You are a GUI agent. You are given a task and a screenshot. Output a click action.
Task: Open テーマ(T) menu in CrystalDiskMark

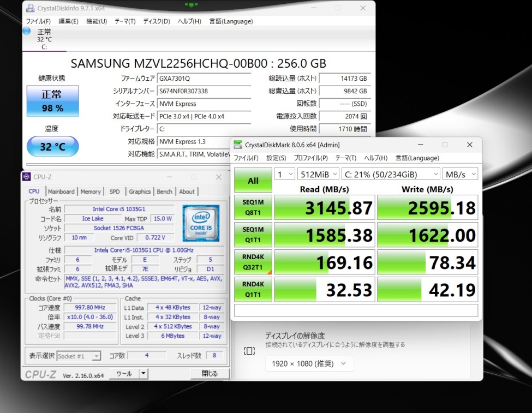point(346,158)
